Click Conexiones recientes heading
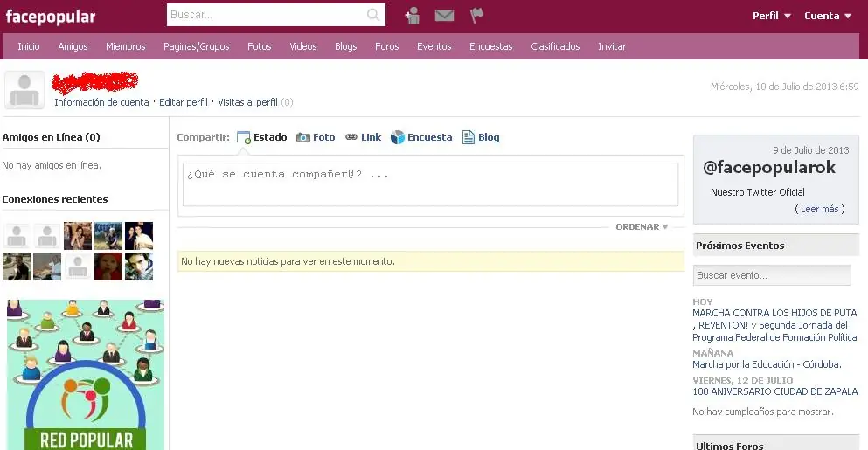Viewport: 868px width, 450px height. tap(55, 199)
